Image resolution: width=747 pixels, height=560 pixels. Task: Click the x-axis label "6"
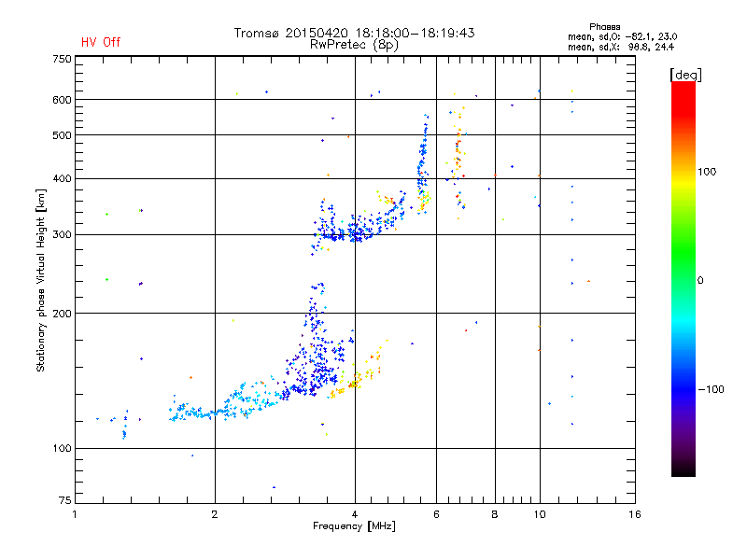(436, 514)
